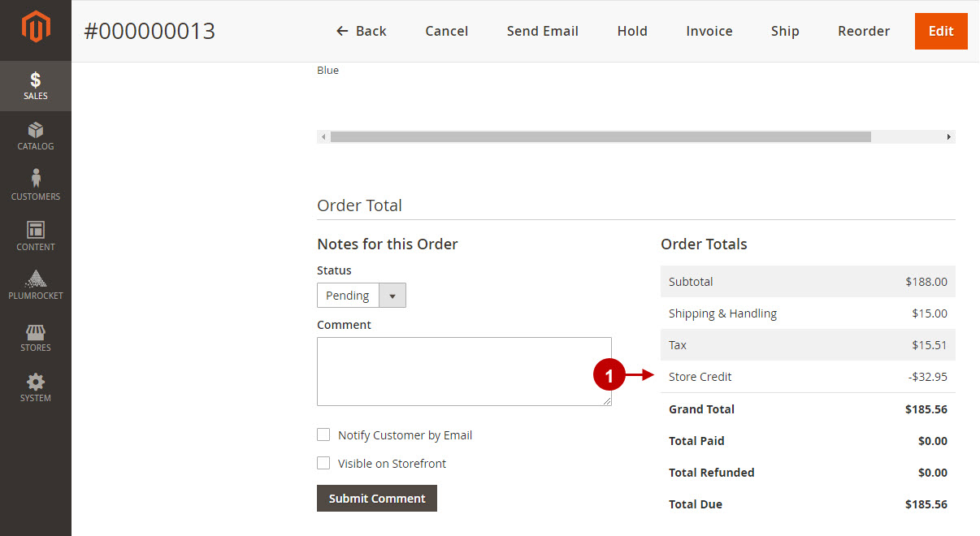Open the System menu
Image resolution: width=980 pixels, height=536 pixels.
[36, 388]
